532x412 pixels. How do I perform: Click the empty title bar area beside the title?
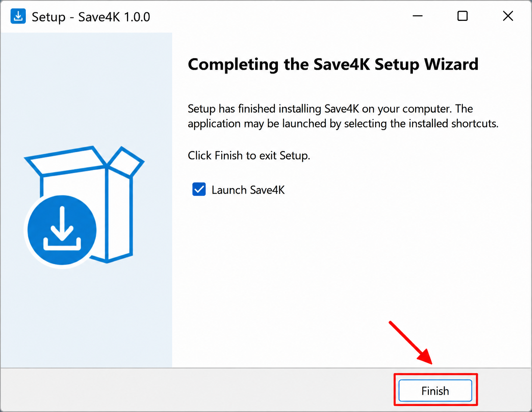tap(276, 16)
